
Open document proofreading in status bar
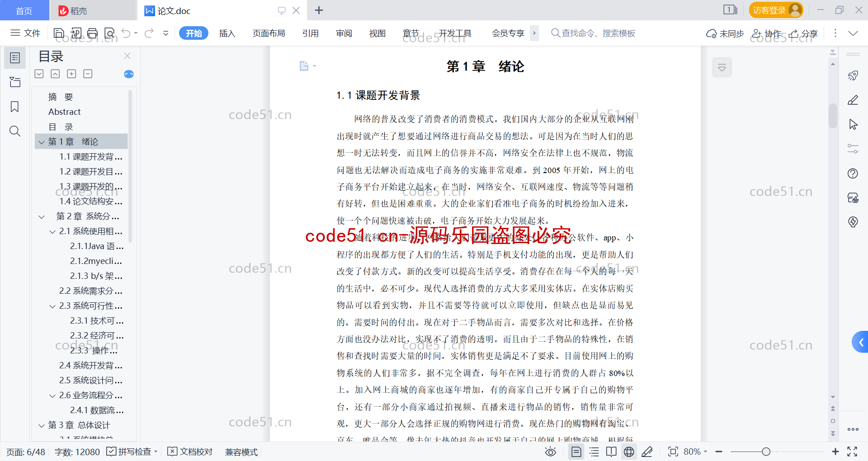[x=190, y=452]
